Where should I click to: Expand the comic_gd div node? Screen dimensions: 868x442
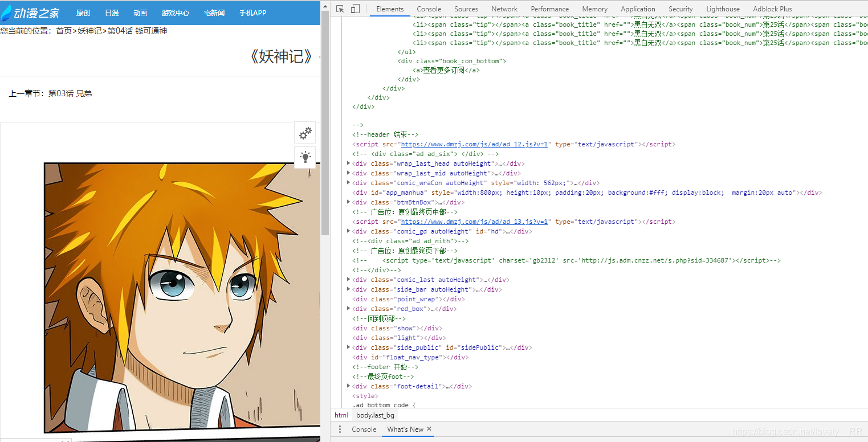coord(349,231)
